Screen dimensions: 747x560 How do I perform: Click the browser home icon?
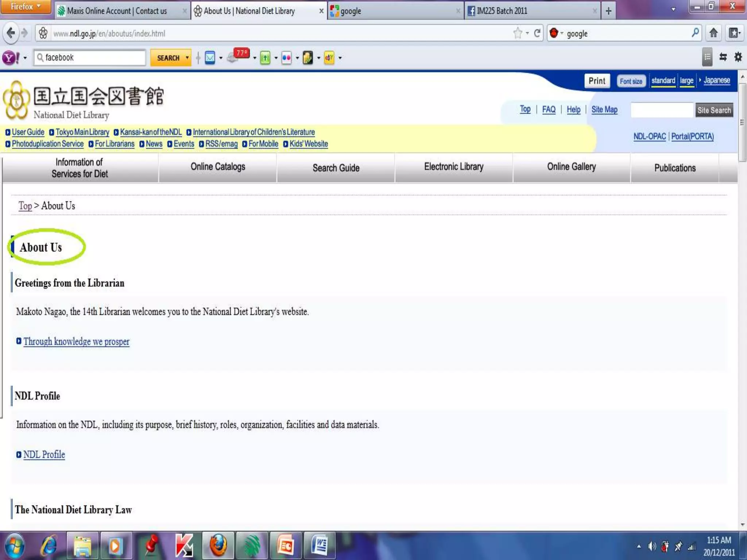click(713, 34)
